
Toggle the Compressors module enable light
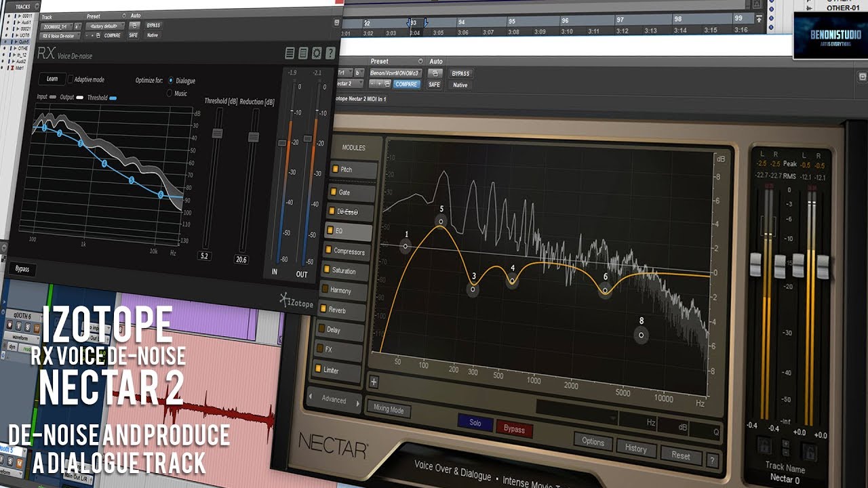tap(328, 250)
